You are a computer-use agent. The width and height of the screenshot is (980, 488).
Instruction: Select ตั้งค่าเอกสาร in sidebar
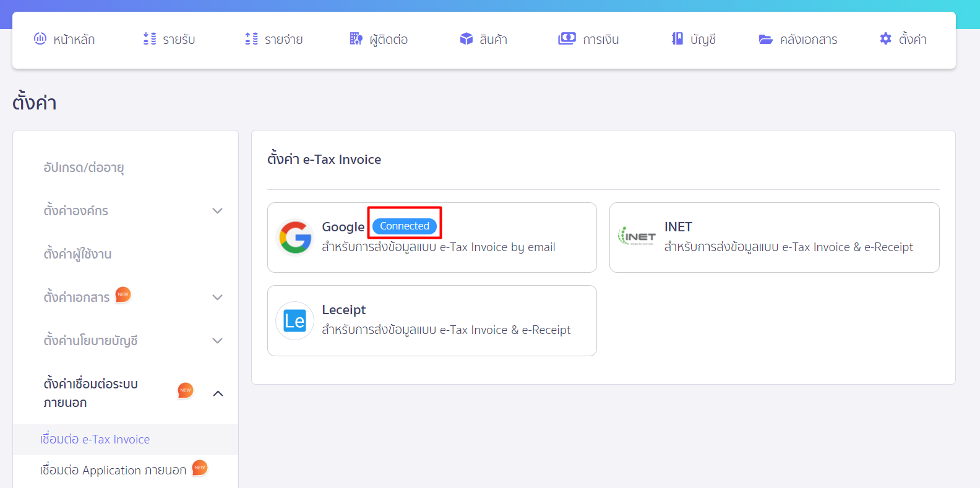76,298
